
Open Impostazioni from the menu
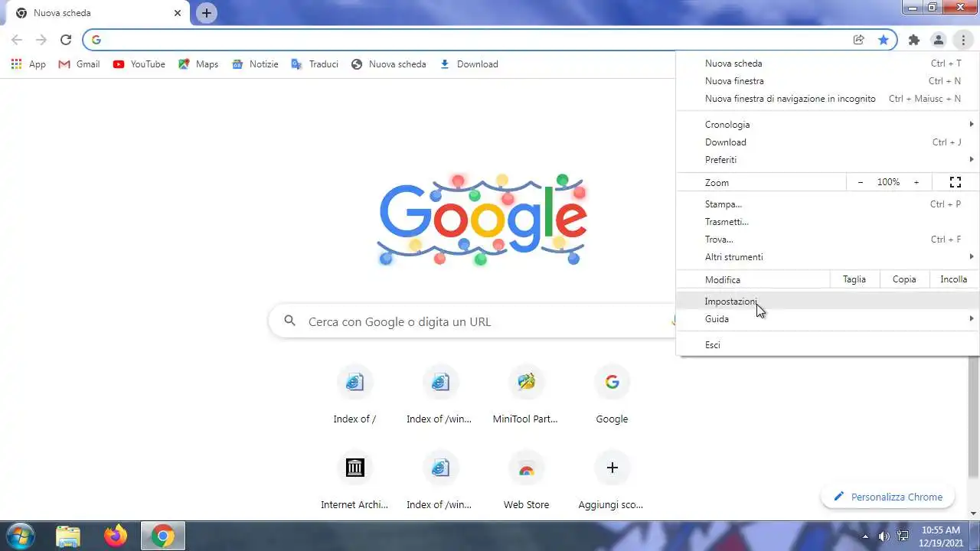[828, 302]
